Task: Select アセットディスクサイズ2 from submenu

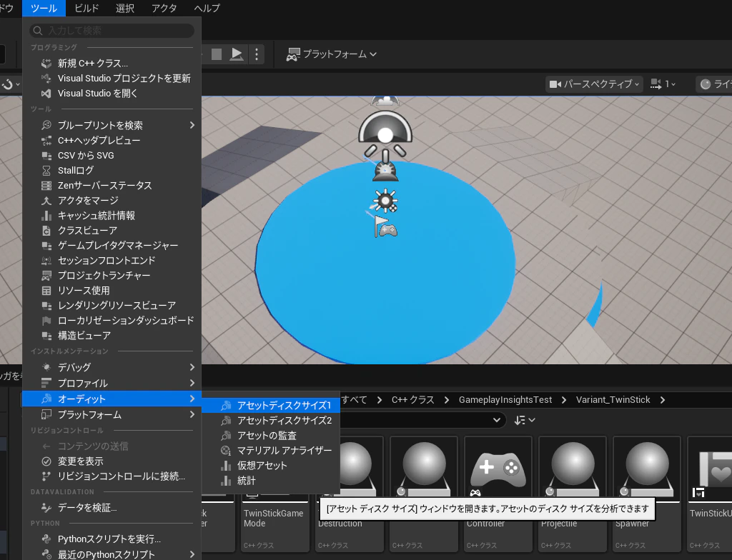Action: (271, 421)
